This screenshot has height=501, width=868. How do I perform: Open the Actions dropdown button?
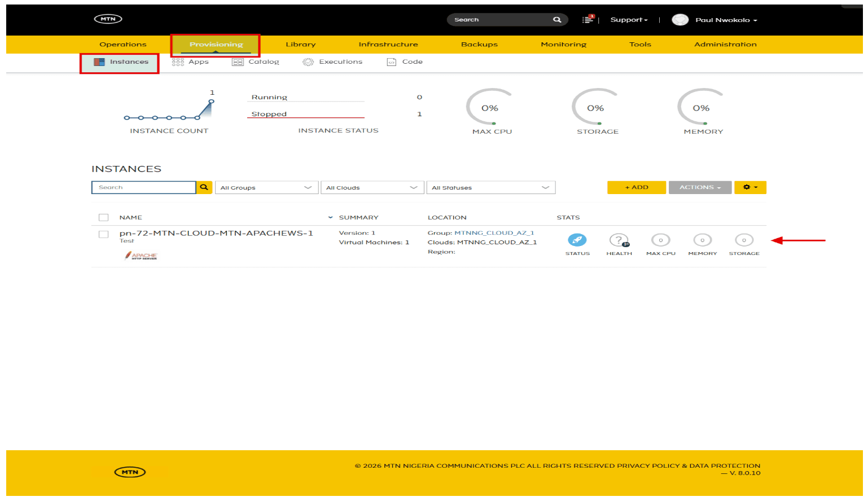[700, 187]
